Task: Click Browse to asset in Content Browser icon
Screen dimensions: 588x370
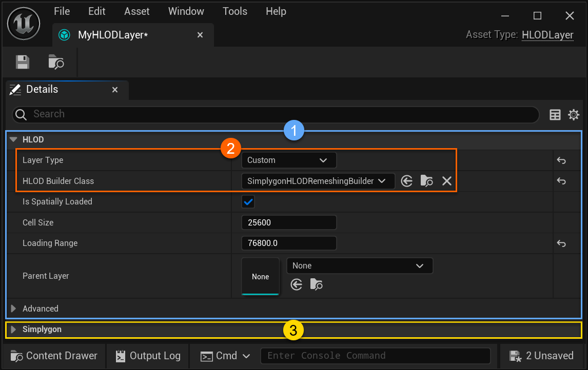Action: [56, 62]
